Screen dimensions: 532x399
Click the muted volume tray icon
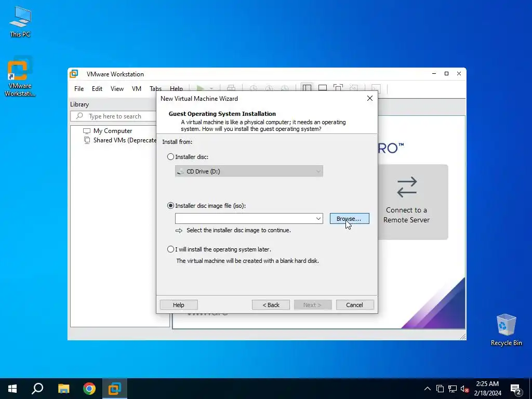(464, 389)
